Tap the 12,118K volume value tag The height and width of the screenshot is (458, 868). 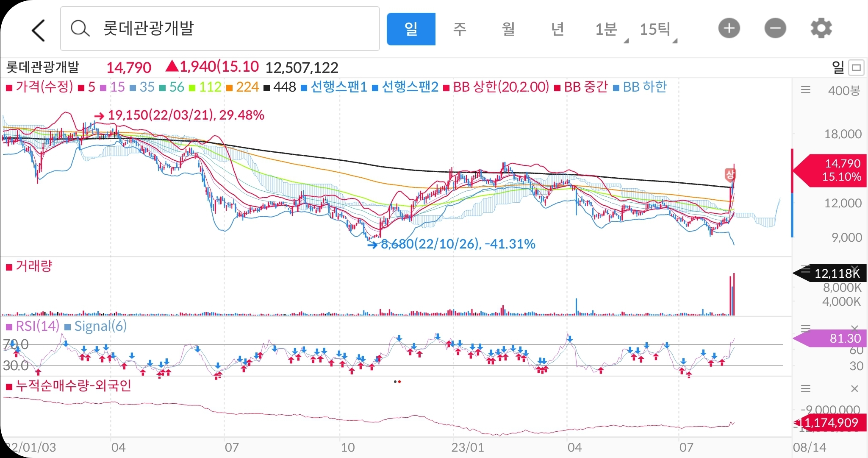(x=830, y=274)
